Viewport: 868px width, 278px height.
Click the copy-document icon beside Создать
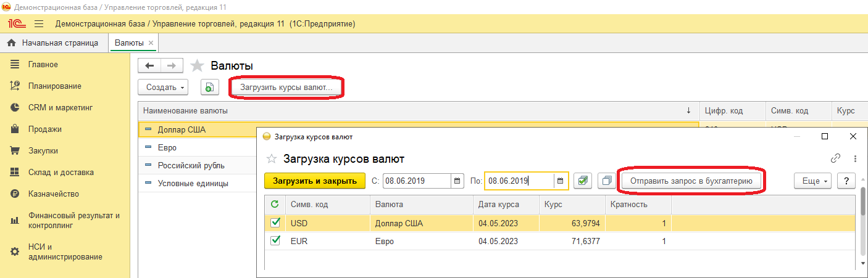pyautogui.click(x=210, y=88)
